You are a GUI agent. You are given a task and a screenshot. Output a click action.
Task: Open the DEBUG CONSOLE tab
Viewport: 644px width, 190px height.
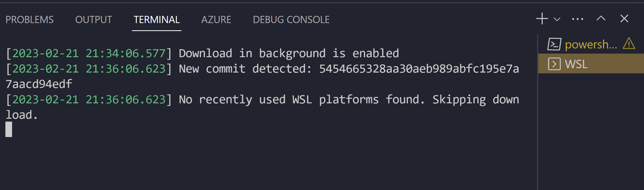291,19
